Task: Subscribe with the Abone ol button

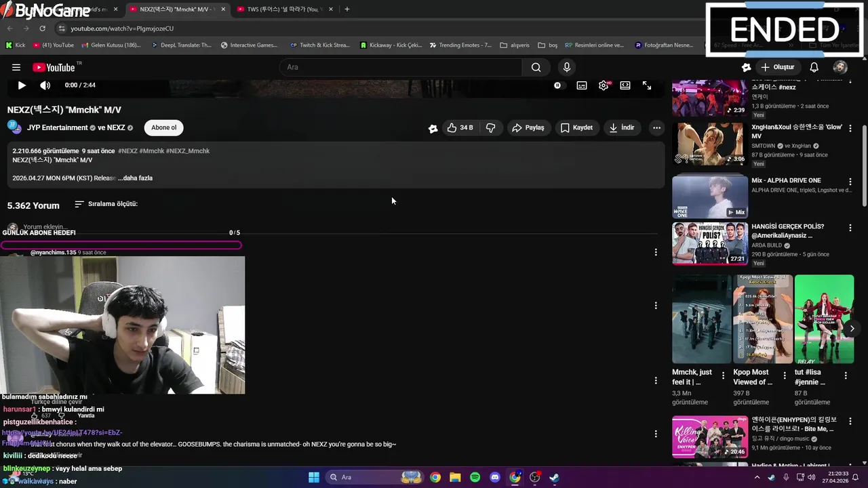Action: pos(163,127)
